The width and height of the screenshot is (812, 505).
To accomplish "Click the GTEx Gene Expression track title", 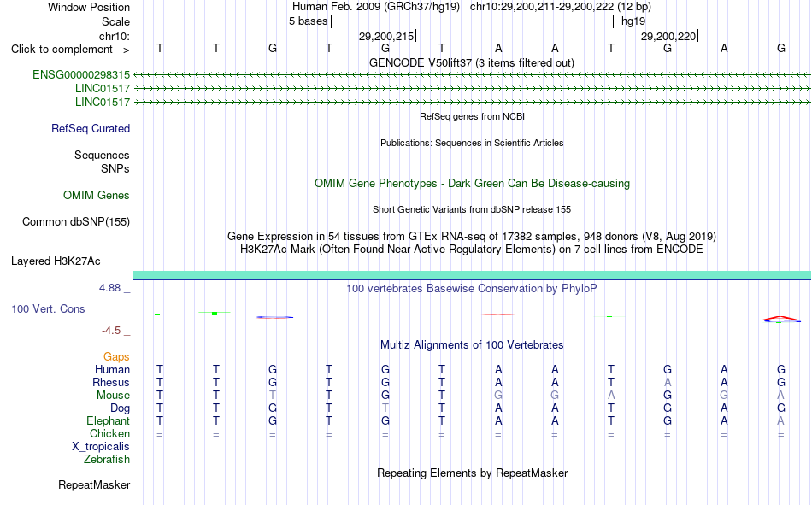I will (472, 236).
